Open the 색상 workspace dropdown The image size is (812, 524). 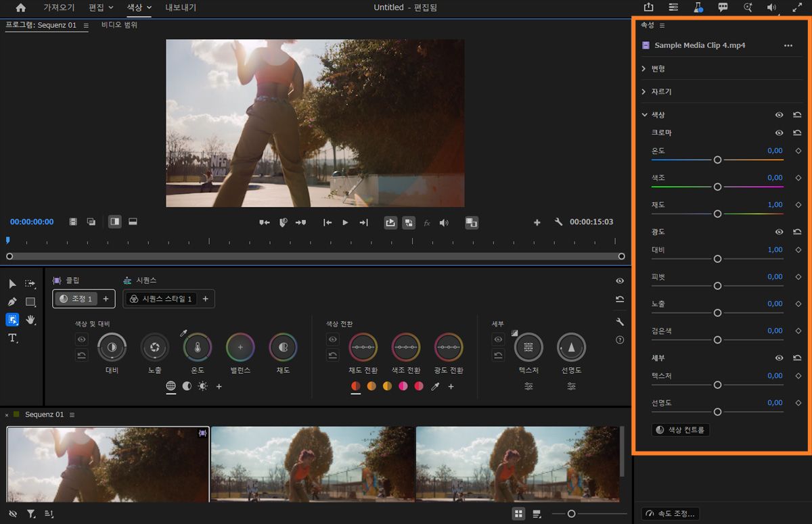pos(139,7)
